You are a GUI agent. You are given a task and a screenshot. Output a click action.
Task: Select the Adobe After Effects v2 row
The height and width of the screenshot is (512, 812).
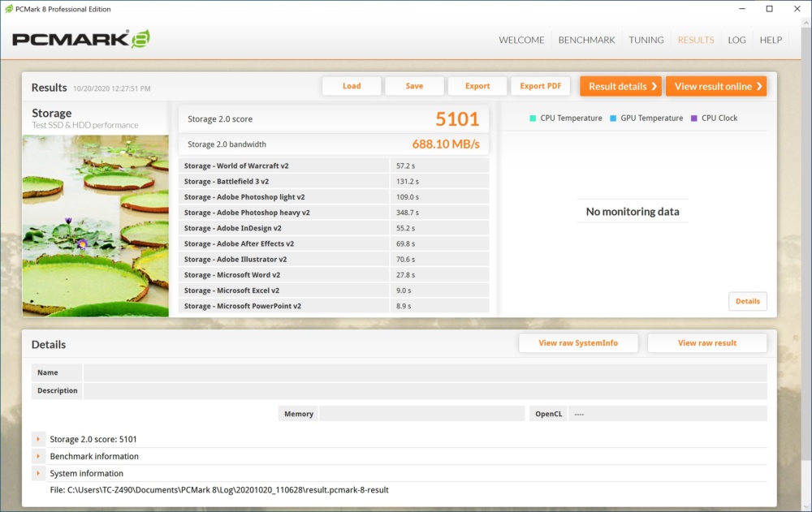click(x=334, y=243)
